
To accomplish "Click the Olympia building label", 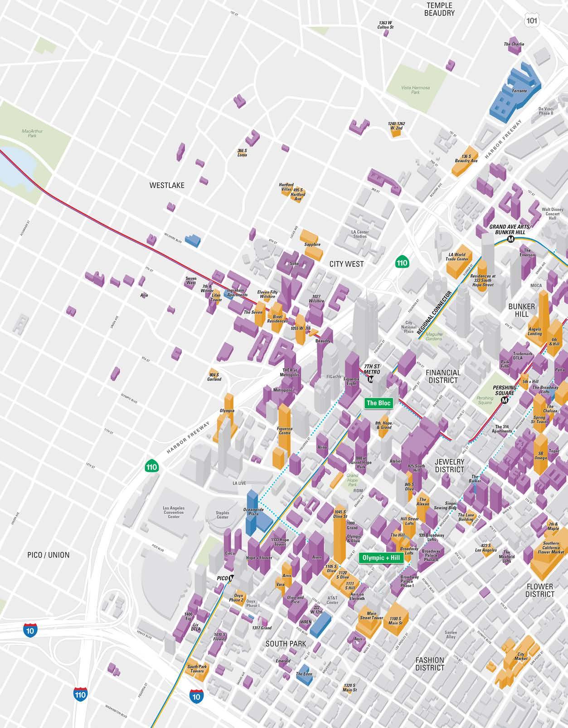I will coord(227,410).
